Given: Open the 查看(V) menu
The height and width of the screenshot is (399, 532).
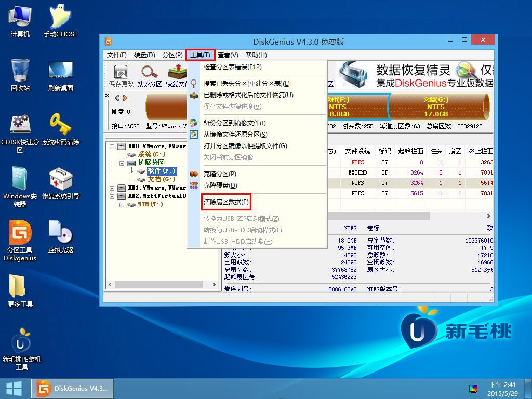Looking at the screenshot, I should [228, 55].
